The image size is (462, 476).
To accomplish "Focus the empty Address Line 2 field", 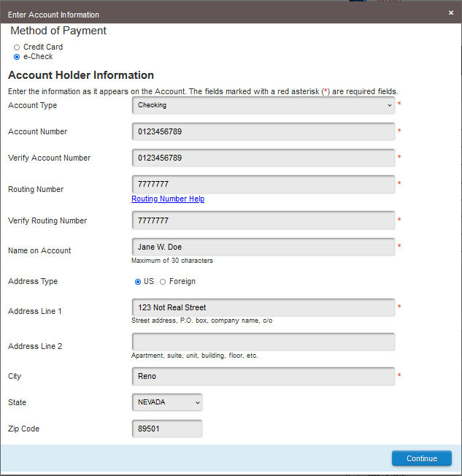I will tap(263, 342).
